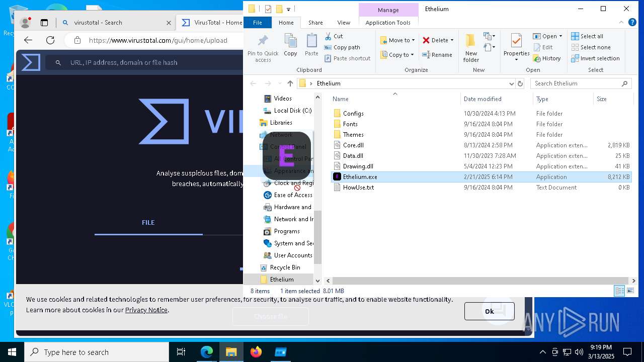Sort by Date modified column
Screen dimensions: 644x362
pos(497,99)
